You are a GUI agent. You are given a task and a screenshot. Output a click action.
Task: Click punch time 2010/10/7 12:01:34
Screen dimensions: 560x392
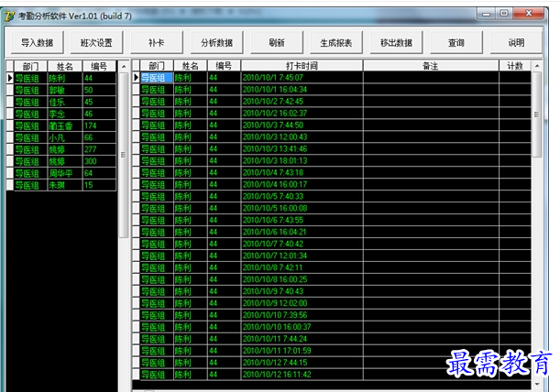[275, 256]
